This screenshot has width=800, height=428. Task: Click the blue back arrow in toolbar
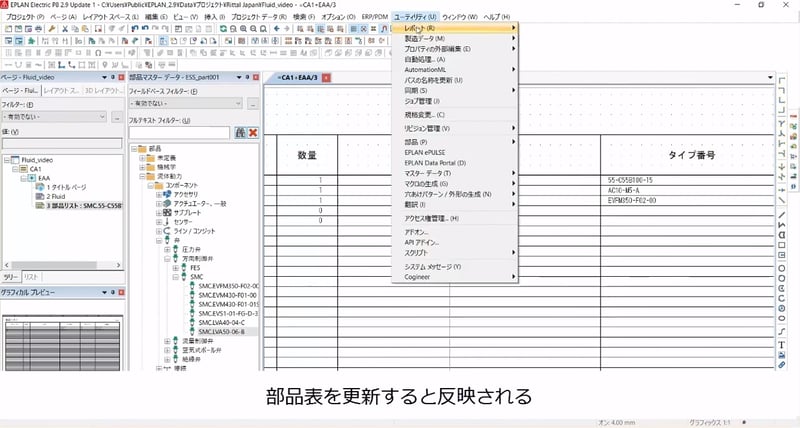tap(276, 29)
